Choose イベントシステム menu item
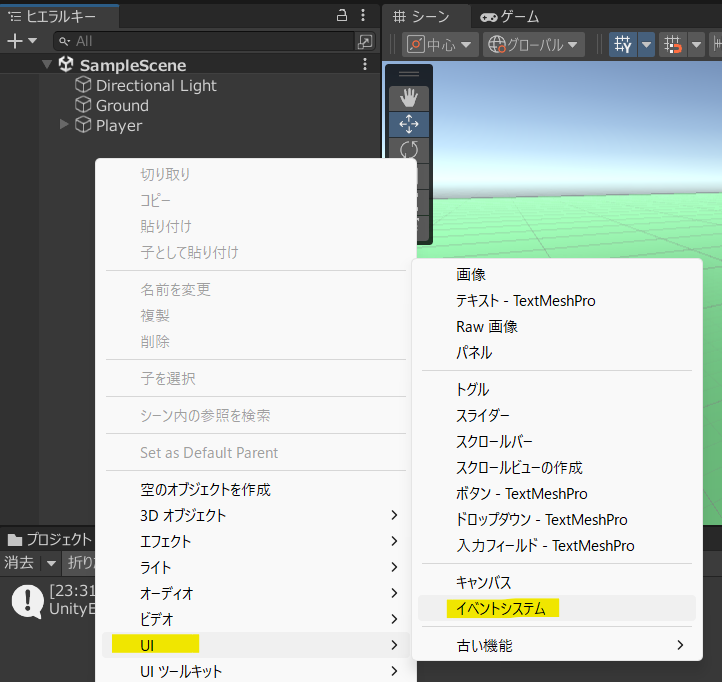The width and height of the screenshot is (722, 682). click(557, 608)
